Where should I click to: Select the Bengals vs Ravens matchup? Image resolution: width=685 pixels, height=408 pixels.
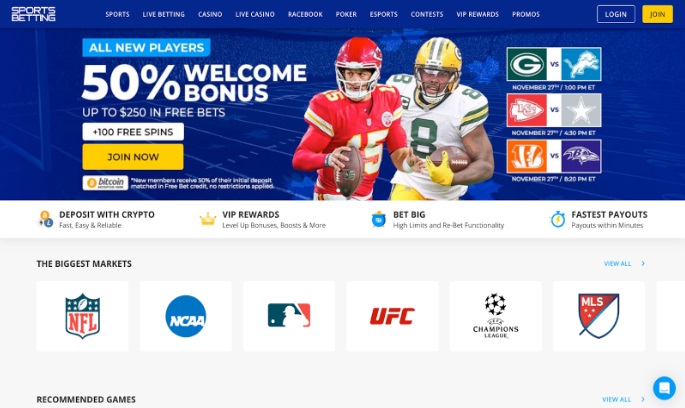click(x=554, y=156)
